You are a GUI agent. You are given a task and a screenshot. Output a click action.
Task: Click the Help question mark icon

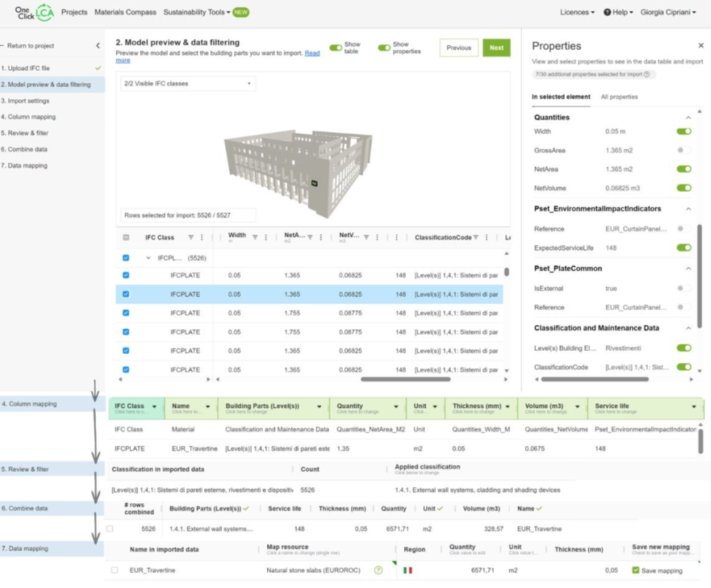tap(607, 12)
